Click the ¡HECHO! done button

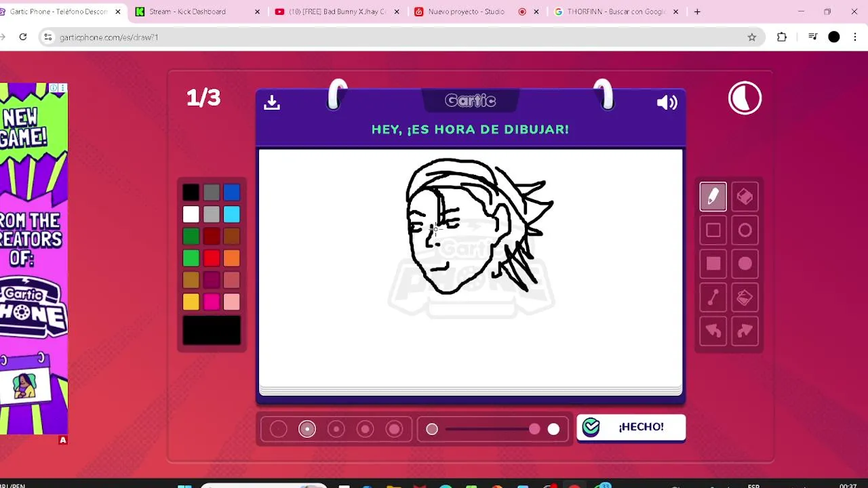click(631, 427)
